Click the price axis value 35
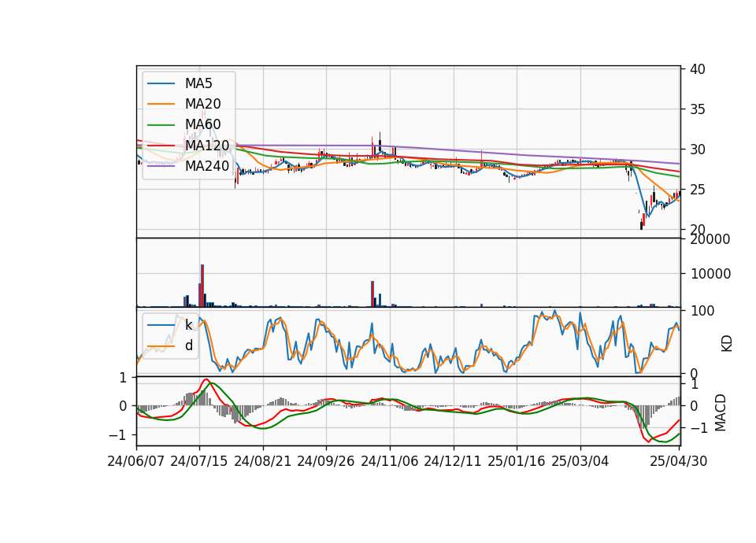This screenshot has width=756, height=543. pyautogui.click(x=697, y=109)
